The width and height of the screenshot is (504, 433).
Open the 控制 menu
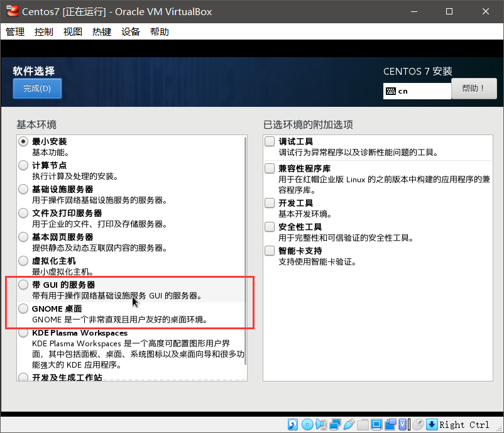[x=44, y=31]
